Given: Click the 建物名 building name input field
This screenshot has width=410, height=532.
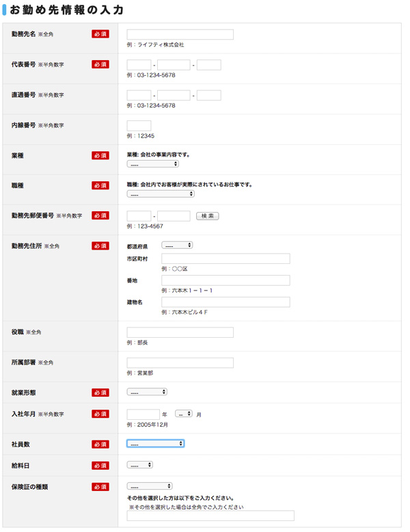Looking at the screenshot, I should (x=225, y=302).
